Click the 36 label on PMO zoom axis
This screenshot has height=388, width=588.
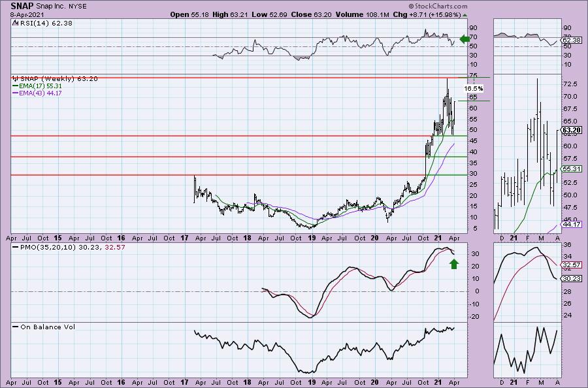tap(567, 245)
